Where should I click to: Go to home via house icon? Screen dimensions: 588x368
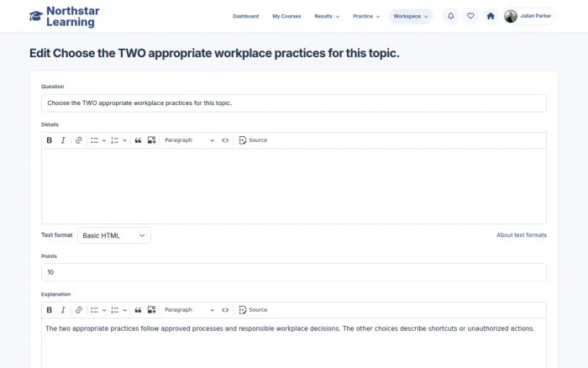491,16
